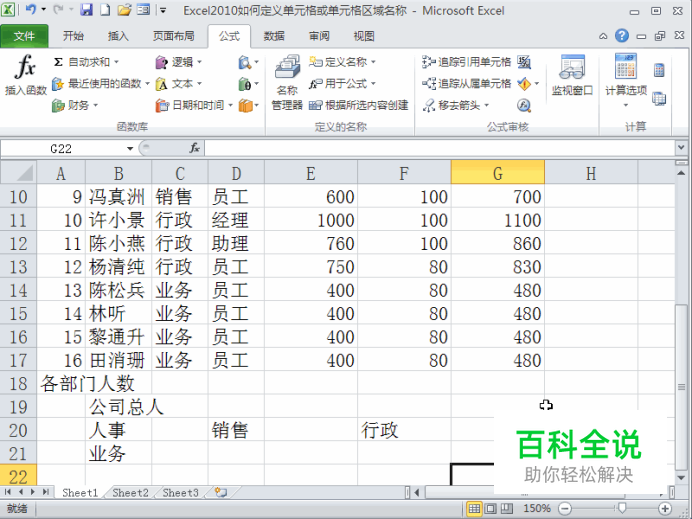Customize Quick Access Toolbar dropdown arrow
692x519 pixels.
(163, 10)
